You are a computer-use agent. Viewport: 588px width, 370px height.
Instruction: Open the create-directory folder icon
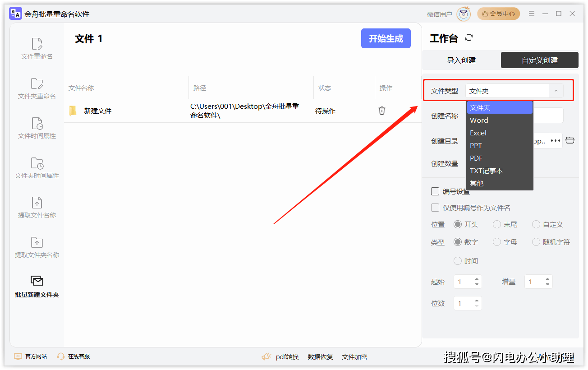(x=570, y=140)
